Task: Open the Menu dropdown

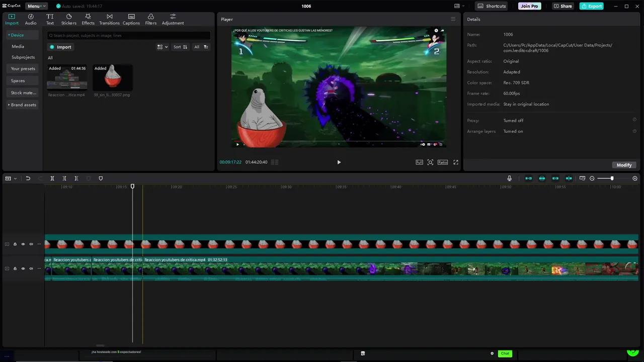Action: coord(37,6)
